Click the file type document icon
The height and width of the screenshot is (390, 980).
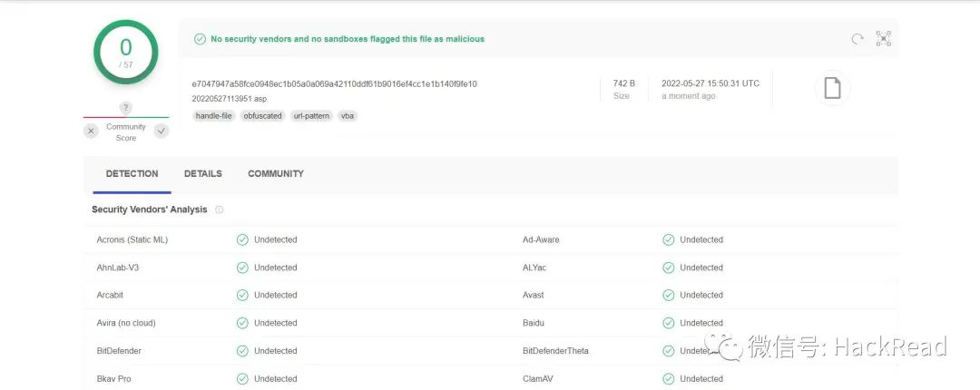[x=832, y=88]
